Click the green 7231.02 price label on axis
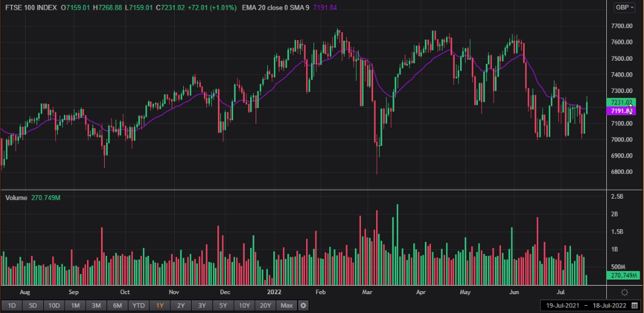The width and height of the screenshot is (644, 313). pos(621,103)
